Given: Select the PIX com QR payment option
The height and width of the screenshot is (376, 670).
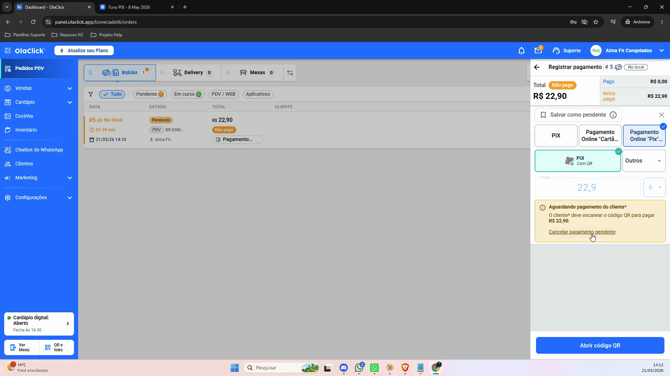Looking at the screenshot, I should point(578,161).
